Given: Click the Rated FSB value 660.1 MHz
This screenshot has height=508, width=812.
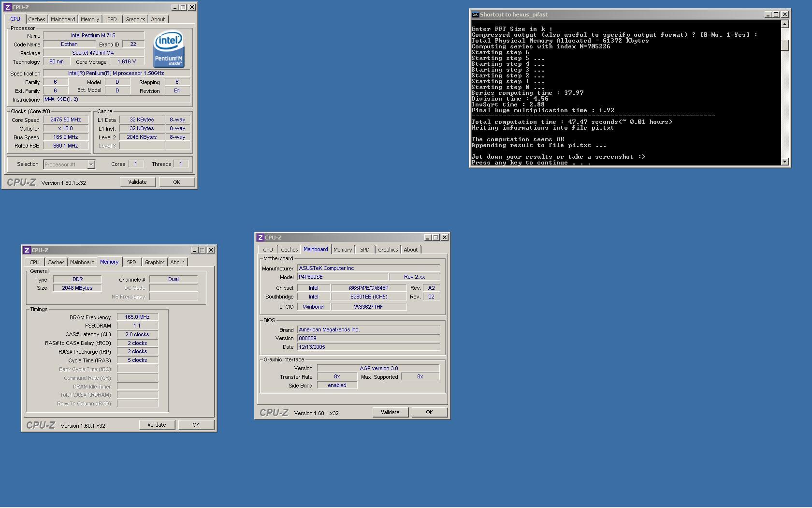Looking at the screenshot, I should pos(66,146).
